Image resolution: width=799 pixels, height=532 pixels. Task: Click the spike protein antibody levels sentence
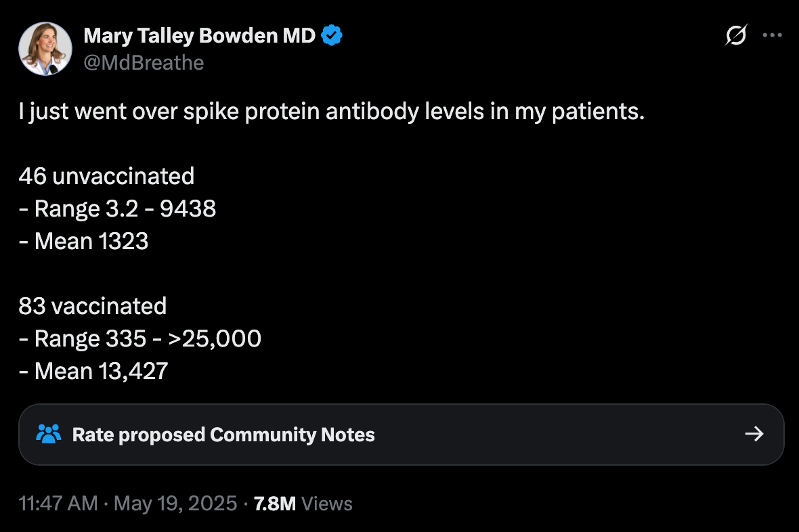(x=332, y=112)
